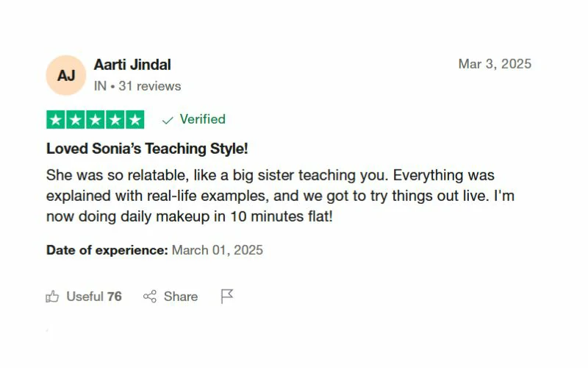
Task: Click the Date of experience label
Action: click(107, 250)
